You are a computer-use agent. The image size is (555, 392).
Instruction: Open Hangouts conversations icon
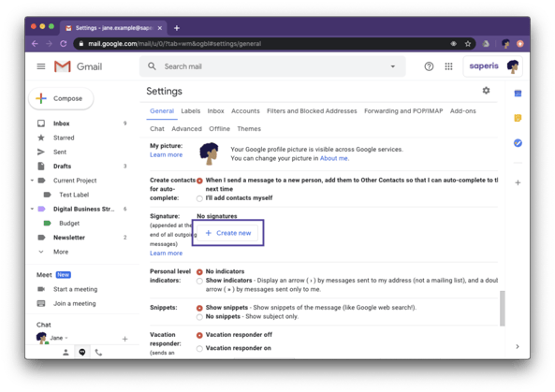[82, 353]
